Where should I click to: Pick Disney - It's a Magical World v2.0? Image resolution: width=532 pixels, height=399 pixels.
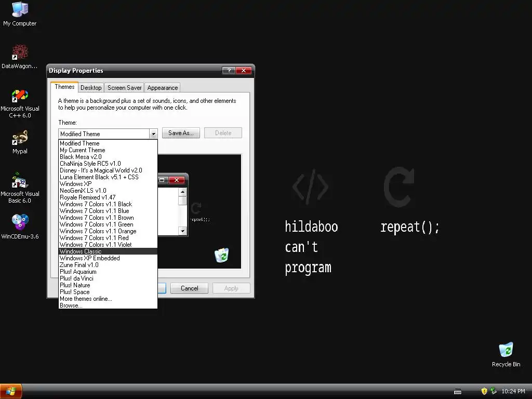(x=108, y=170)
